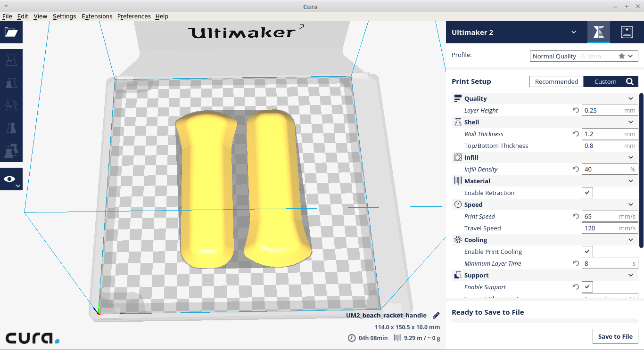Viewport: 644px width, 350px height.
Task: Reset Layer Height to default
Action: 576,110
